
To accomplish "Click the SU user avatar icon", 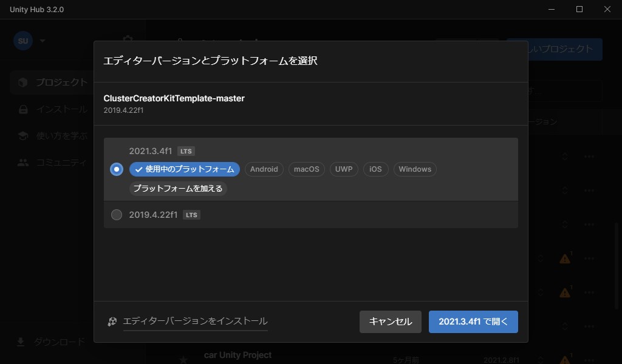I will pyautogui.click(x=23, y=41).
